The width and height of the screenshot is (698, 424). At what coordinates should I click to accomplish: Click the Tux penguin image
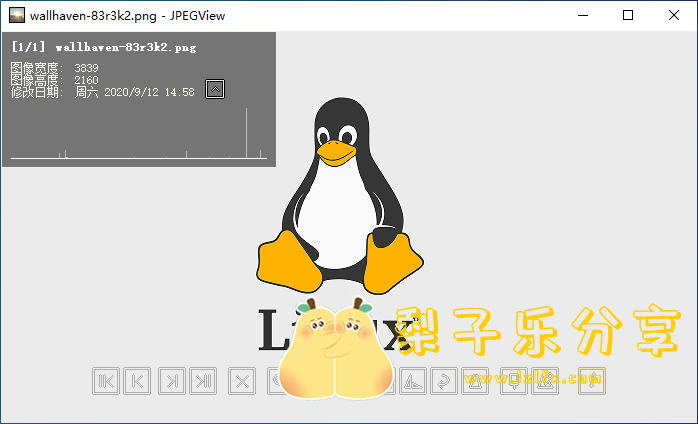point(340,195)
